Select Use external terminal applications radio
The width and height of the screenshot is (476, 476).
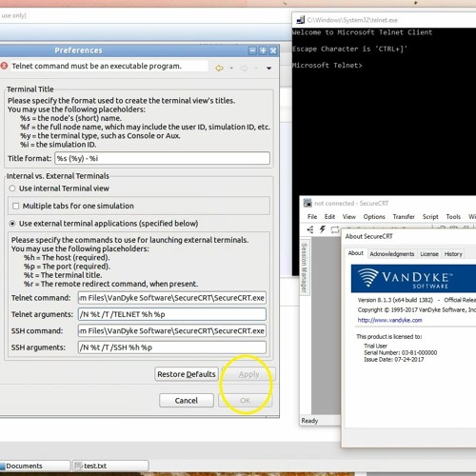click(x=12, y=224)
